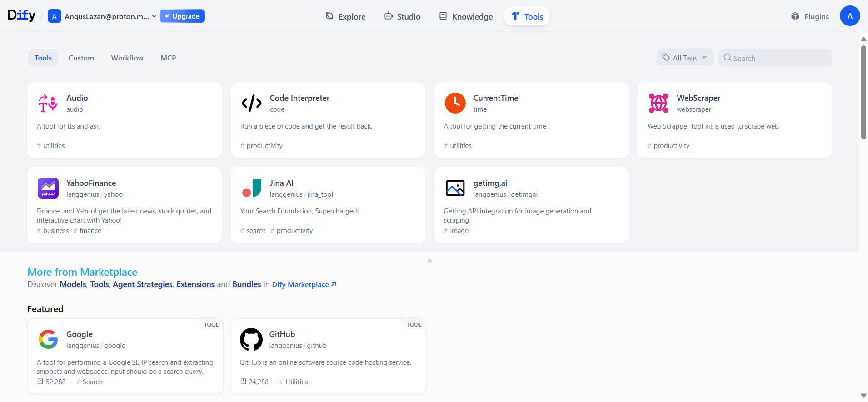Click the scrollbar down arrow
The width and height of the screenshot is (868, 402).
(x=863, y=396)
